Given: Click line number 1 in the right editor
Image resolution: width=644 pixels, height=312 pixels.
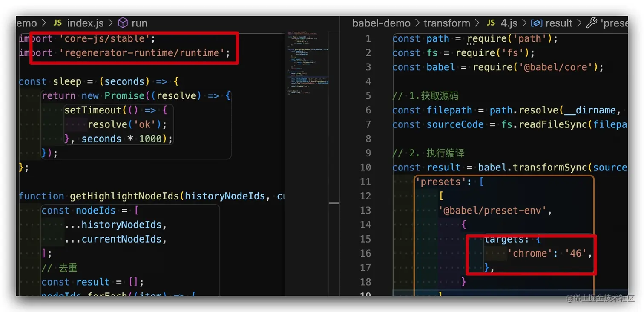Looking at the screenshot, I should 368,38.
